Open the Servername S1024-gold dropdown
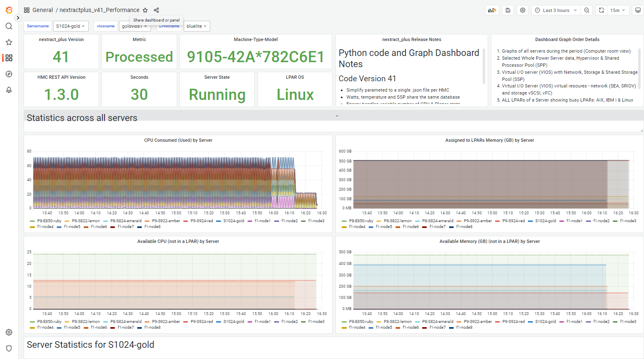 click(x=70, y=26)
